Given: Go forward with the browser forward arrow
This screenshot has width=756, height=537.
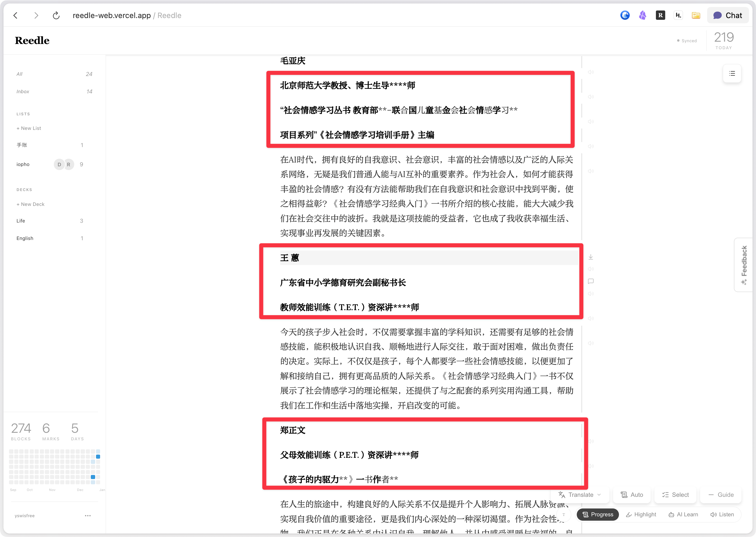Looking at the screenshot, I should [x=36, y=15].
